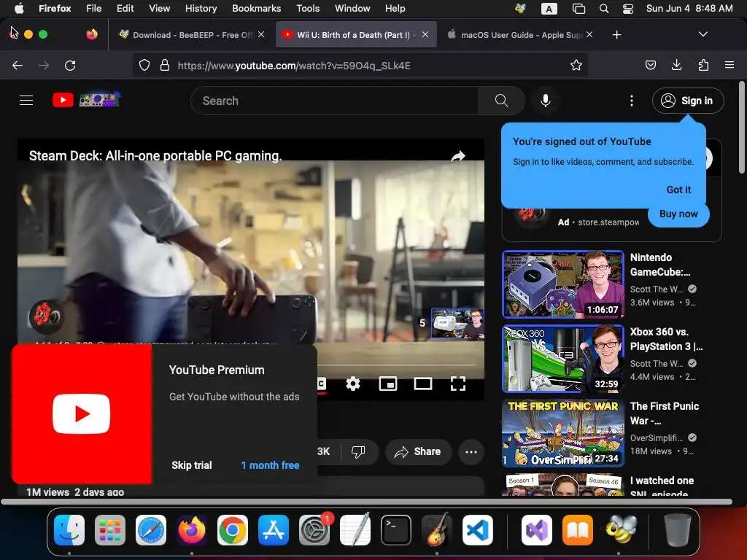This screenshot has height=560, width=747.
Task: Dismiss signed-out notice with Got it
Action: [x=678, y=190]
